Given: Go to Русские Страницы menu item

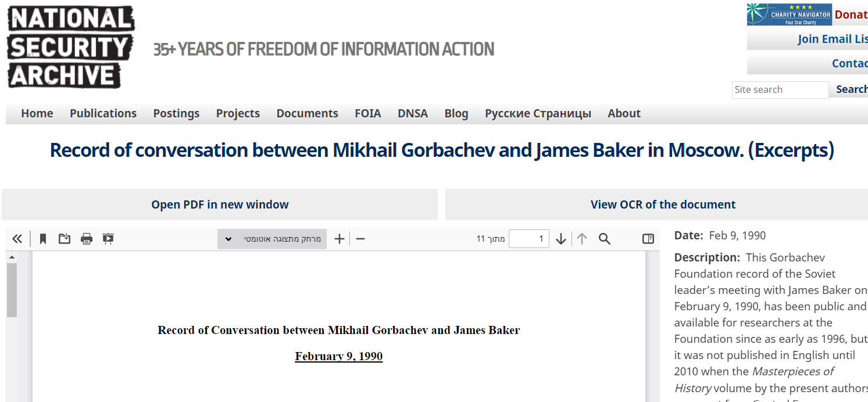Looking at the screenshot, I should 538,113.
